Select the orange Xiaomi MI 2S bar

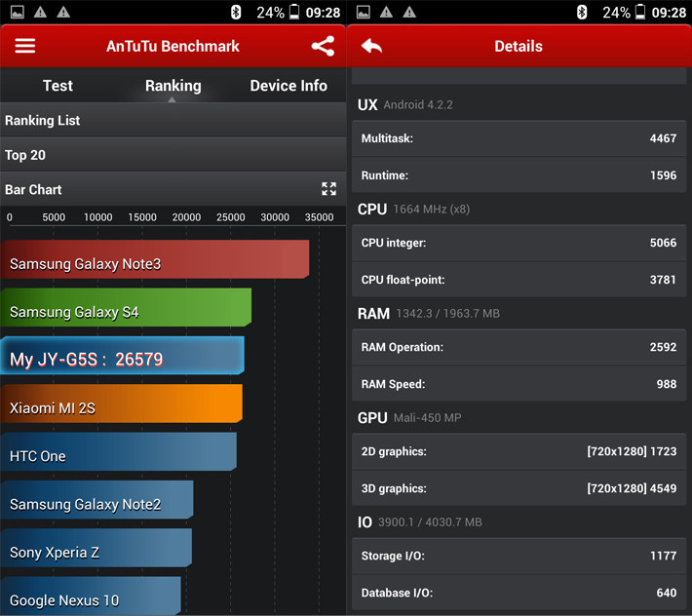coord(121,407)
